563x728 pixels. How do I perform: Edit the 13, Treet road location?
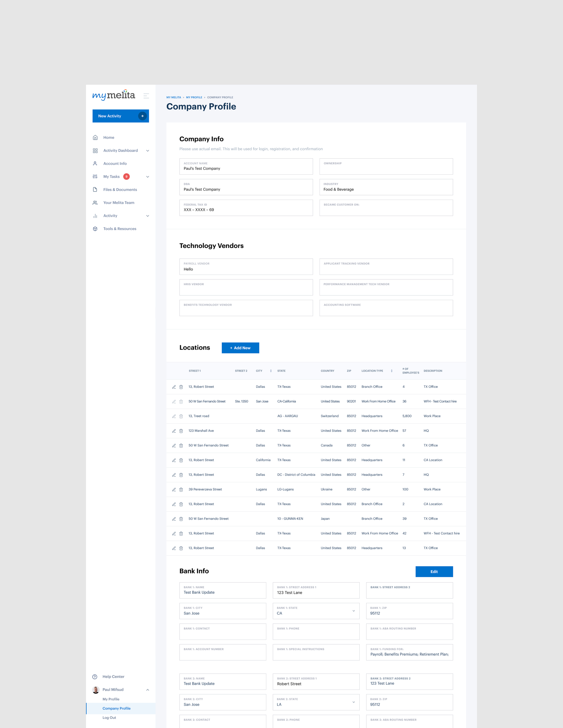tap(174, 416)
